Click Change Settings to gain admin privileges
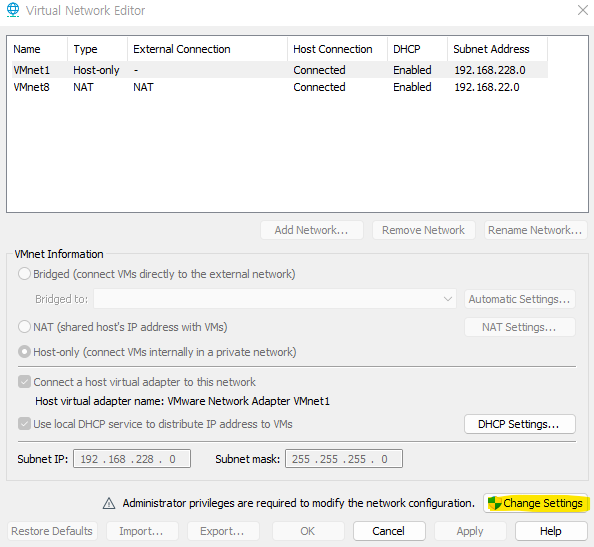 click(x=535, y=503)
